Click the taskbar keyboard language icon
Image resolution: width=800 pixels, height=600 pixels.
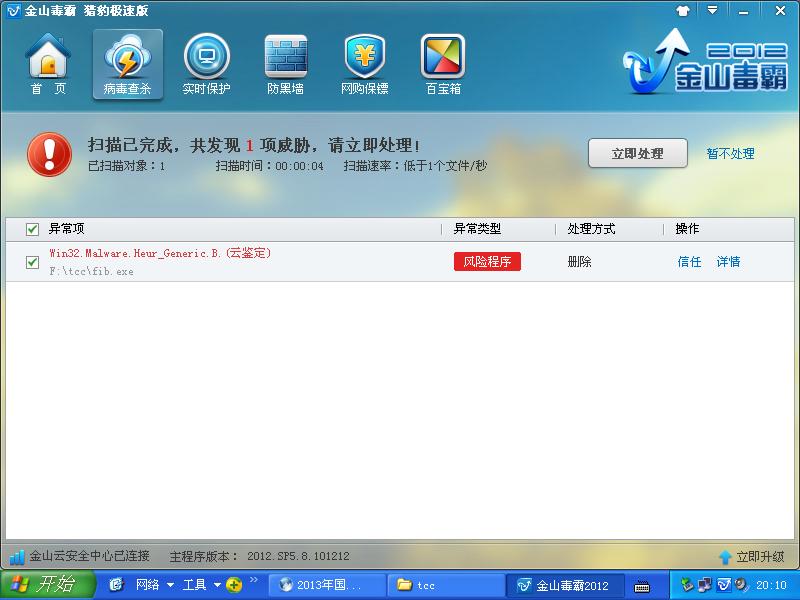coord(642,586)
